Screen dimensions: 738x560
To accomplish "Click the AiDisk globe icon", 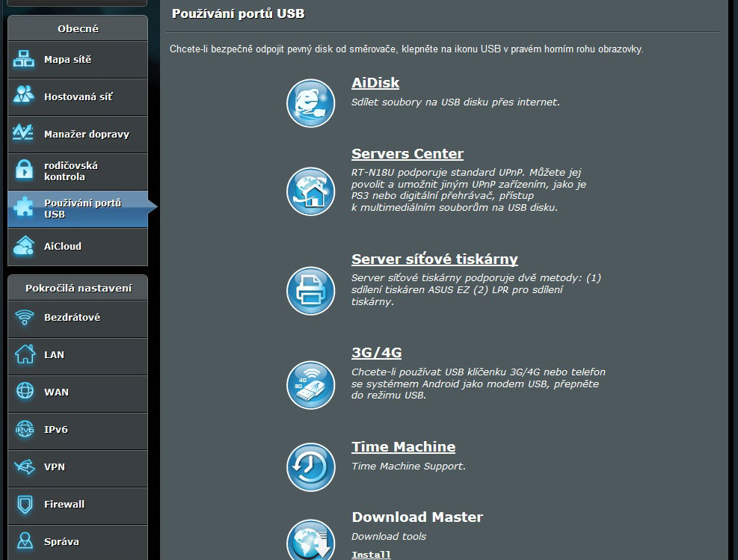I will pyautogui.click(x=310, y=103).
